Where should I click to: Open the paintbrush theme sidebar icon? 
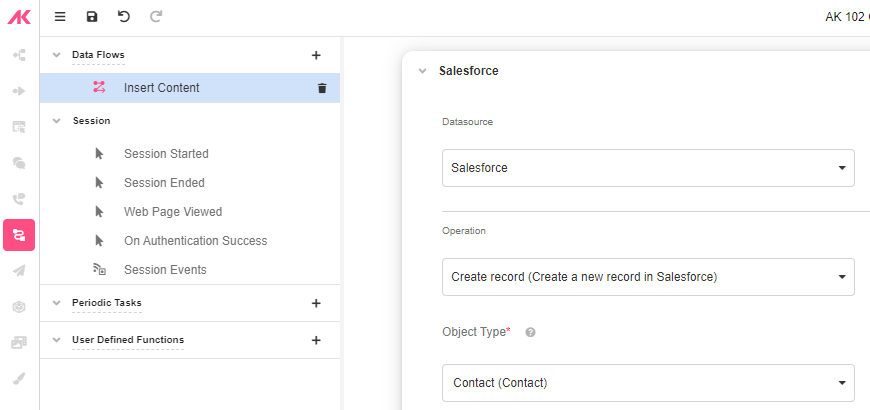coord(19,379)
